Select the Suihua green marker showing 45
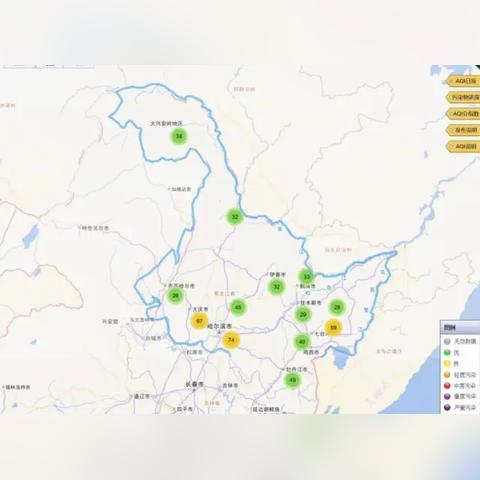480x480 pixels. coord(238,307)
